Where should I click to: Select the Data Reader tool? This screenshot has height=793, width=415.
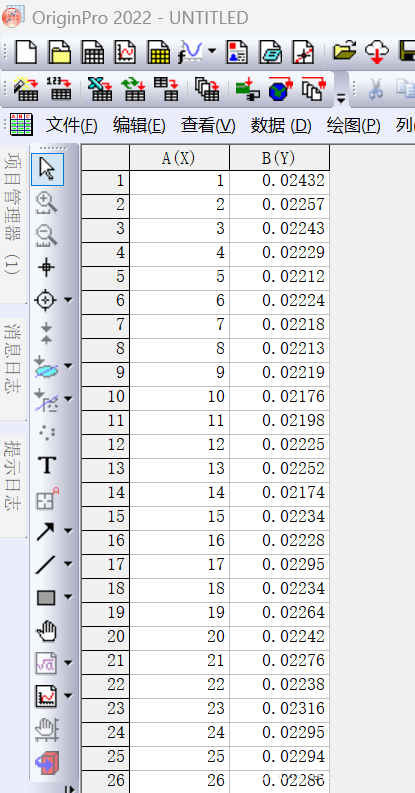pos(45,300)
